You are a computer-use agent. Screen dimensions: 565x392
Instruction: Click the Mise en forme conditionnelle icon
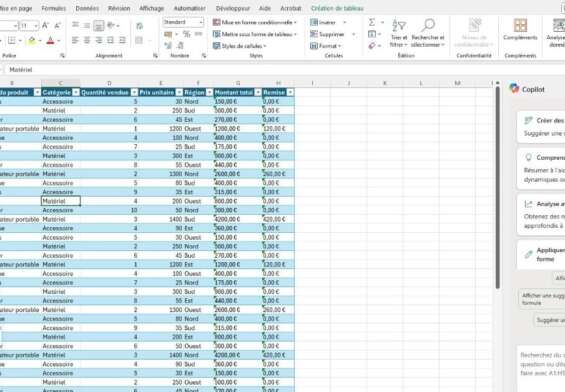[217, 22]
